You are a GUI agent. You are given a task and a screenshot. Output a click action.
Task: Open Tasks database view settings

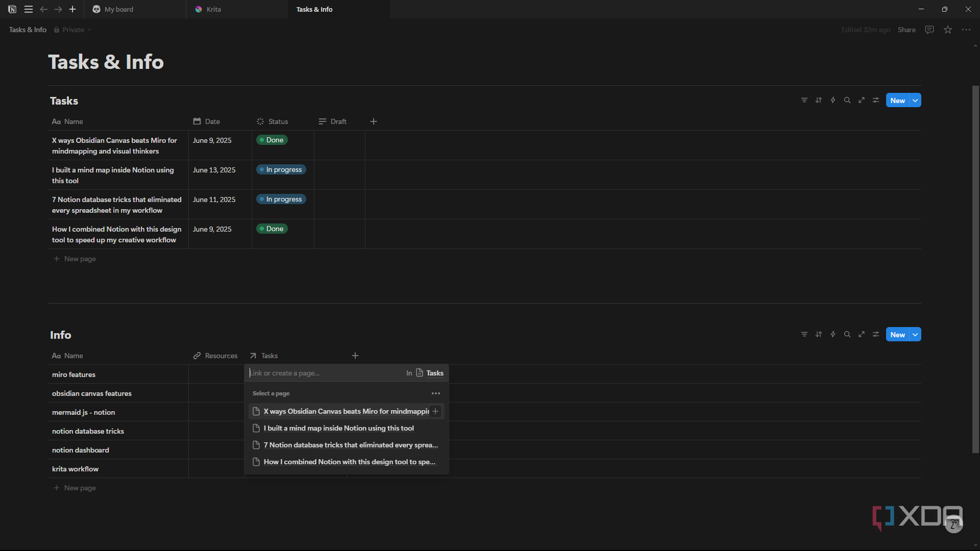[876, 101]
